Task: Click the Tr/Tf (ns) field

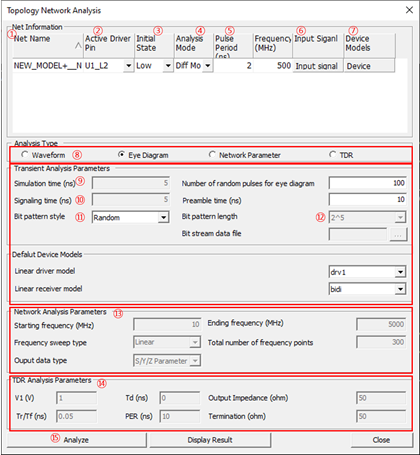Action: click(76, 416)
